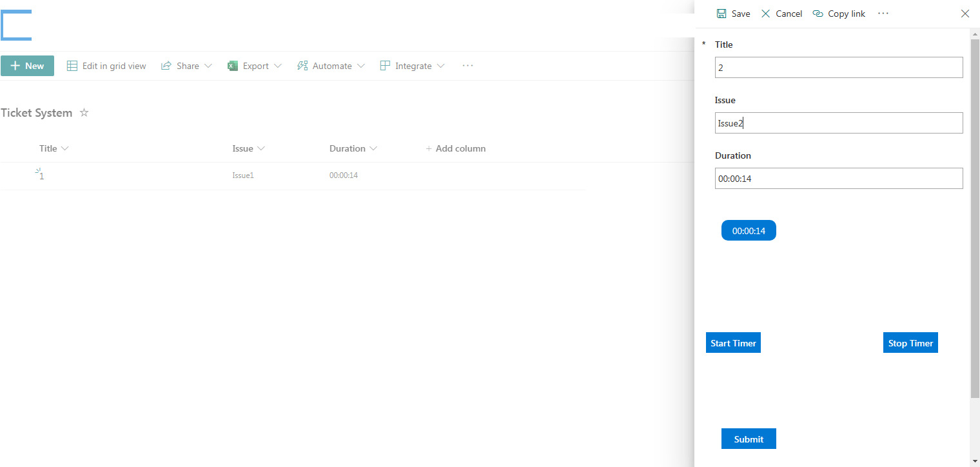Click the Submit button
The height and width of the screenshot is (467, 980).
pos(749,439)
